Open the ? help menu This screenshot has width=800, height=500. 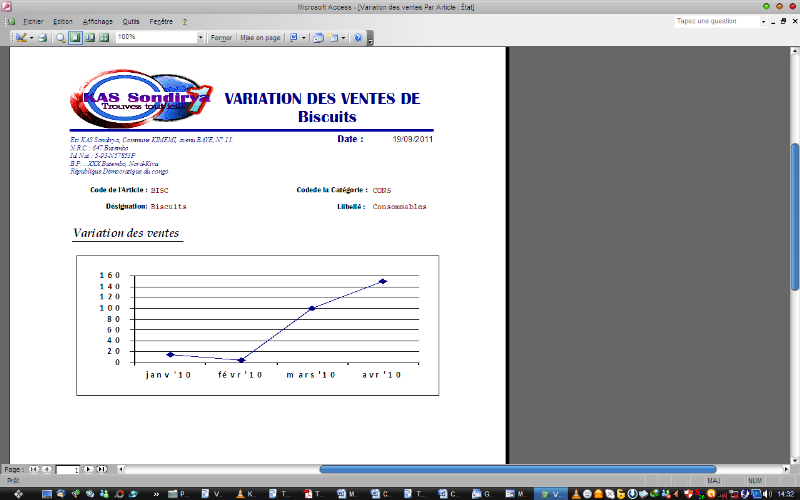pos(185,21)
